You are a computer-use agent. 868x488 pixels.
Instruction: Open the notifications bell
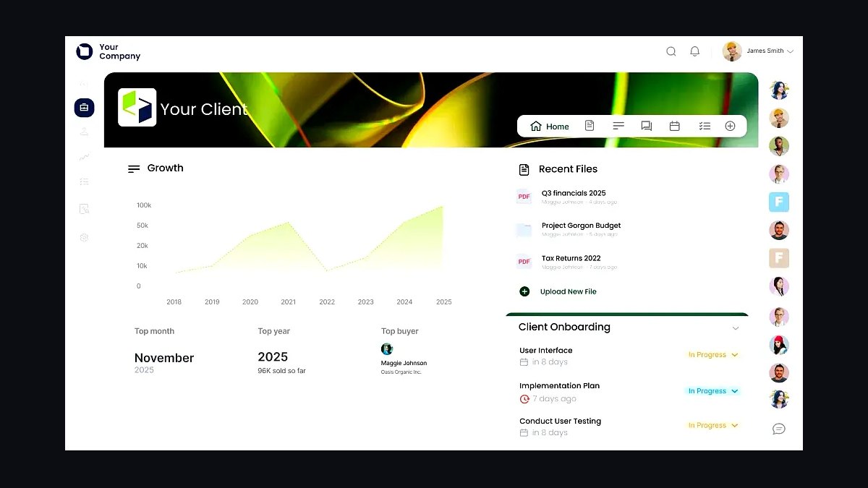694,51
